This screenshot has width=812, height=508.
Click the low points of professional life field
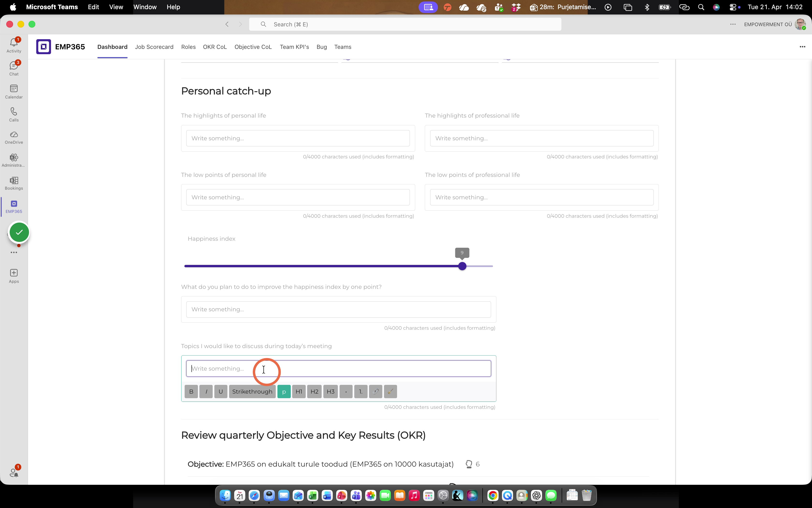[x=542, y=198]
